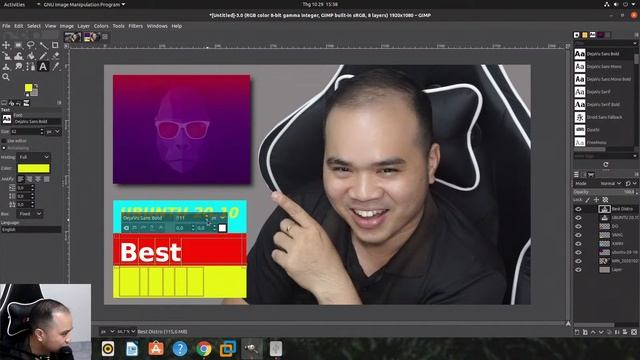The width and height of the screenshot is (640, 360).
Task: Select the Crop tool
Action: [x=55, y=45]
